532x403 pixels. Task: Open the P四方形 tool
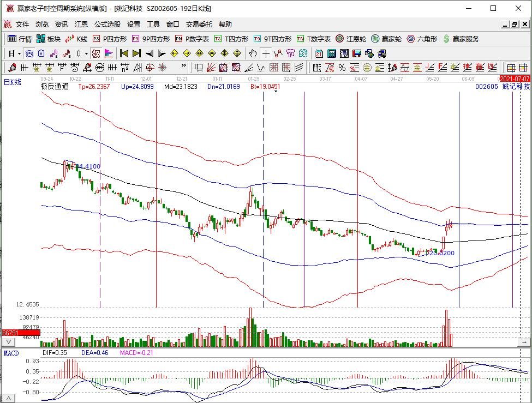110,39
